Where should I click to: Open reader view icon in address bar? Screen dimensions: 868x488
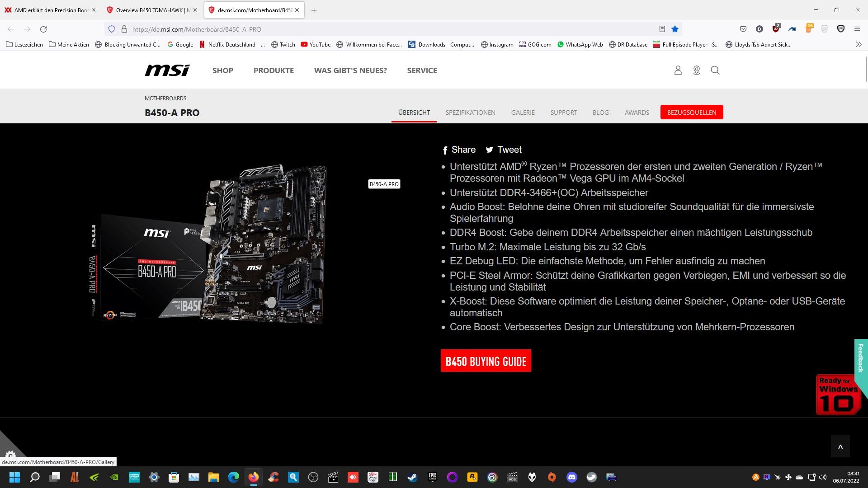[662, 29]
